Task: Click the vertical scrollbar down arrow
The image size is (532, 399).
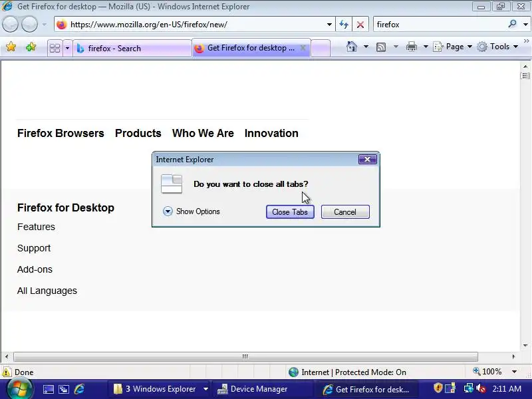Action: (525, 346)
